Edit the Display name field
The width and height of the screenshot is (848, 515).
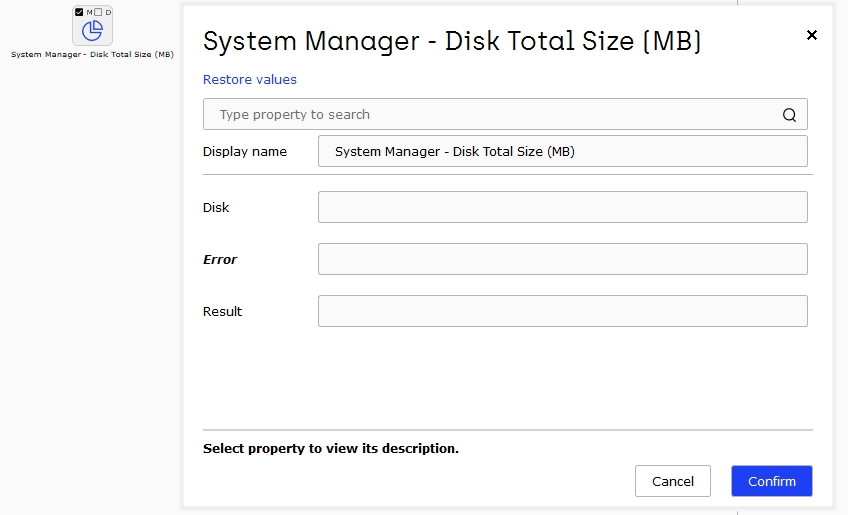click(x=562, y=151)
